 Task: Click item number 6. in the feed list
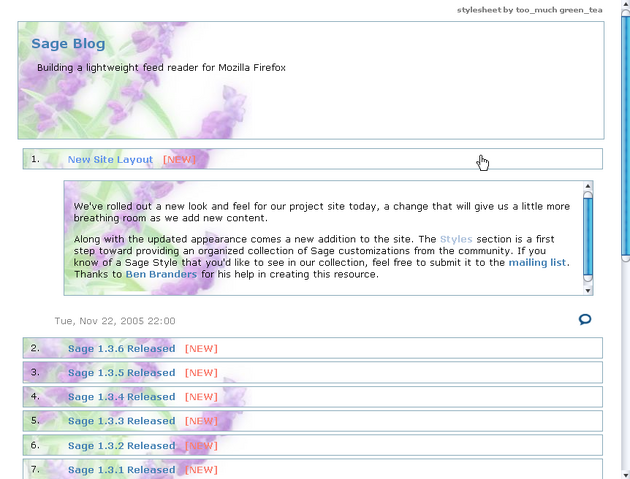35,445
